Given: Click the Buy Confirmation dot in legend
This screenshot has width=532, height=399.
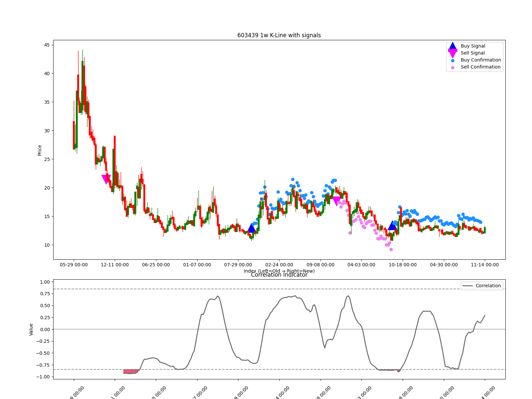Looking at the screenshot, I should [453, 61].
